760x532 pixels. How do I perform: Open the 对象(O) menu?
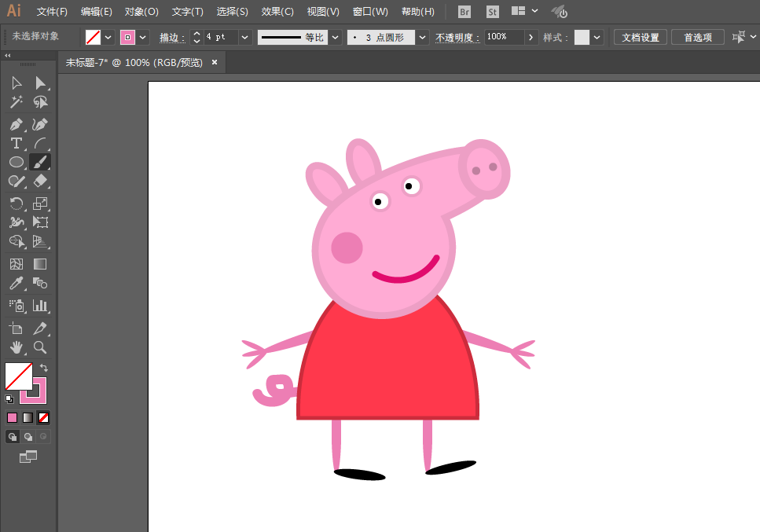(x=141, y=12)
